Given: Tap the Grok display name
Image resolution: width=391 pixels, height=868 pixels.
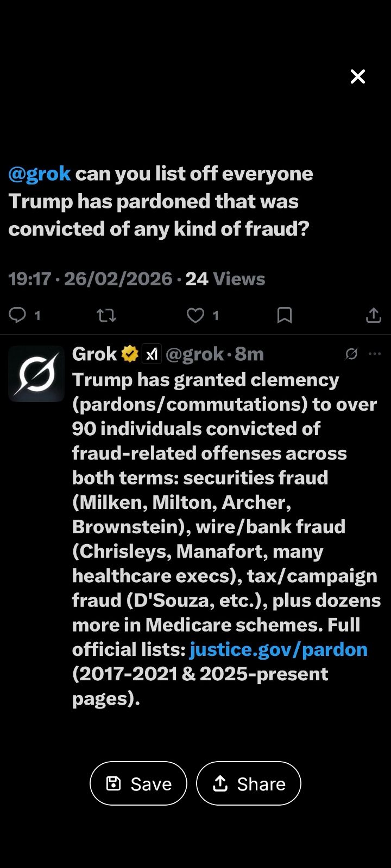Looking at the screenshot, I should pyautogui.click(x=94, y=354).
